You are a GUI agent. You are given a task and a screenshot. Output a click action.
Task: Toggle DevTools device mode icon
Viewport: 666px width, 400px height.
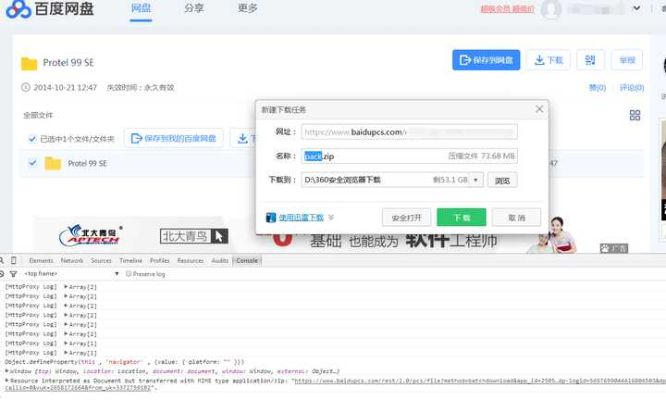point(15,260)
